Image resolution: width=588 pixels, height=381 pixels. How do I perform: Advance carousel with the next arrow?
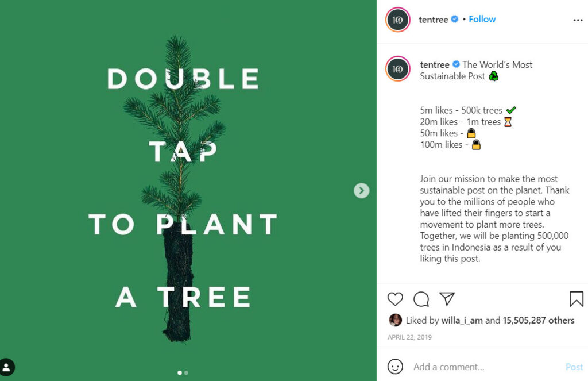[361, 190]
